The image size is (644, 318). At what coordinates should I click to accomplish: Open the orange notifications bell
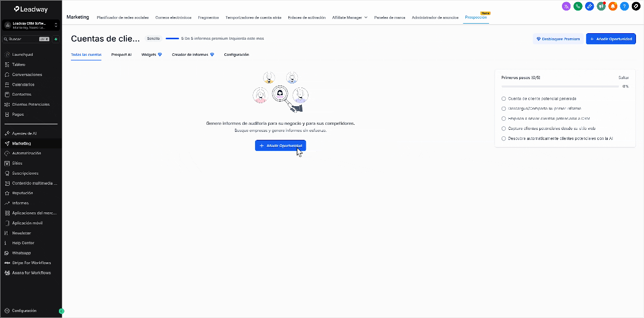(x=612, y=7)
